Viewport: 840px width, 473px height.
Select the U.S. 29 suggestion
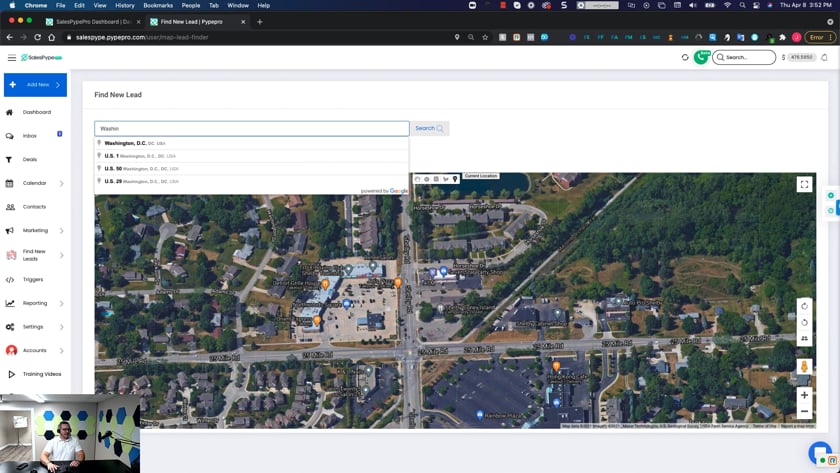pos(252,181)
